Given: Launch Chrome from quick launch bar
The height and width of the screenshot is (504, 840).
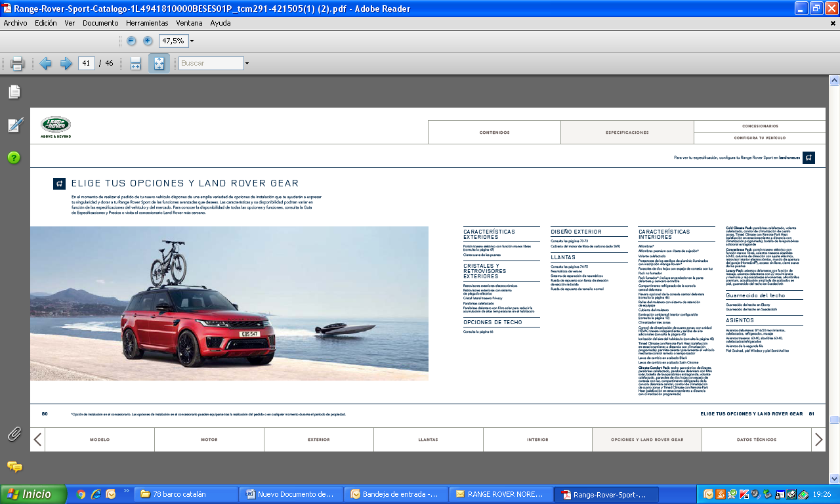Looking at the screenshot, I should (81, 494).
